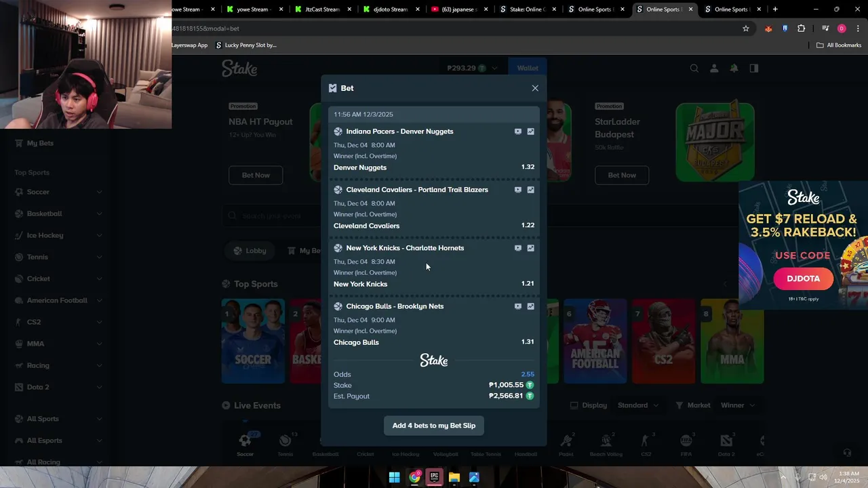Add 4 bets to my Bet Slip
This screenshot has width=868, height=488.
point(434,426)
